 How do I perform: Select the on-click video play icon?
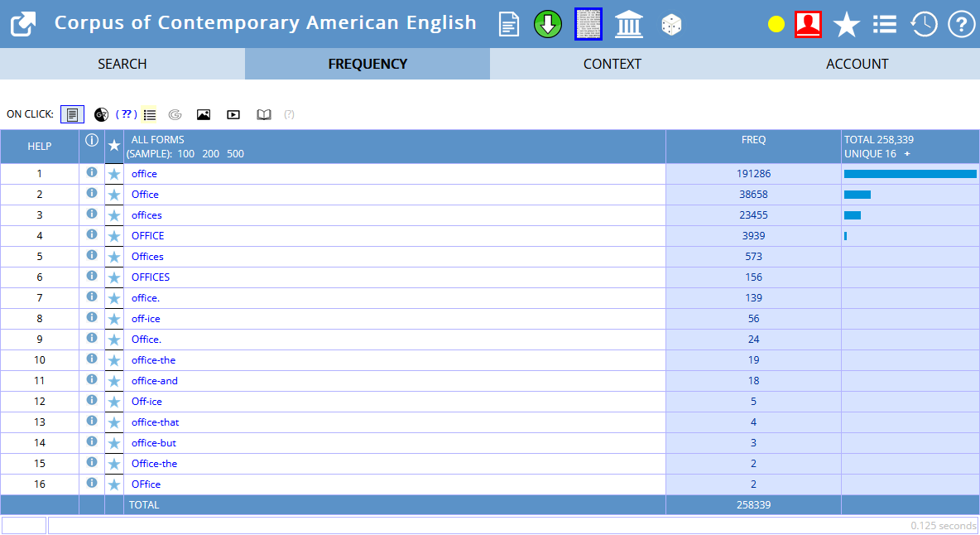coord(233,114)
